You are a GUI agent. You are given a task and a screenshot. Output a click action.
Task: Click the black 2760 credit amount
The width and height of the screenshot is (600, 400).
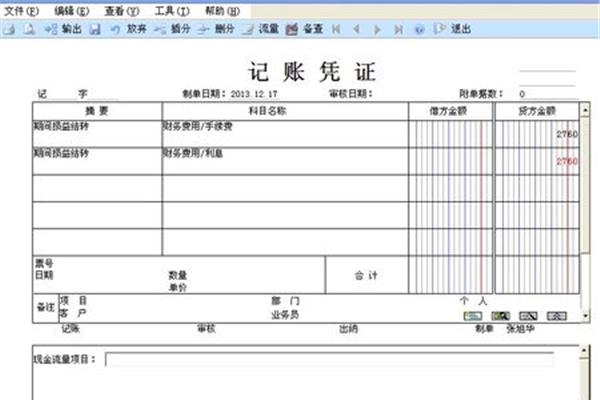click(567, 134)
